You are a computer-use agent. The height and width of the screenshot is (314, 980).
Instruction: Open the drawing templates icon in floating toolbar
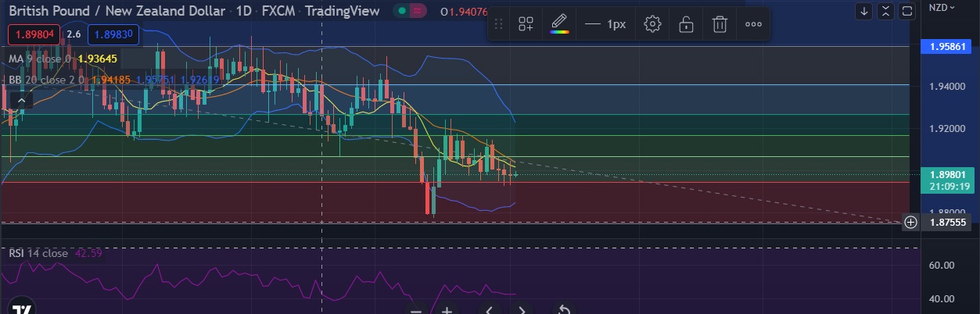[x=526, y=24]
